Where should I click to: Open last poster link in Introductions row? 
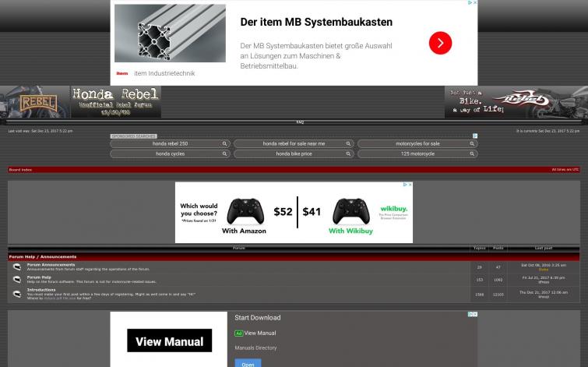[544, 297]
